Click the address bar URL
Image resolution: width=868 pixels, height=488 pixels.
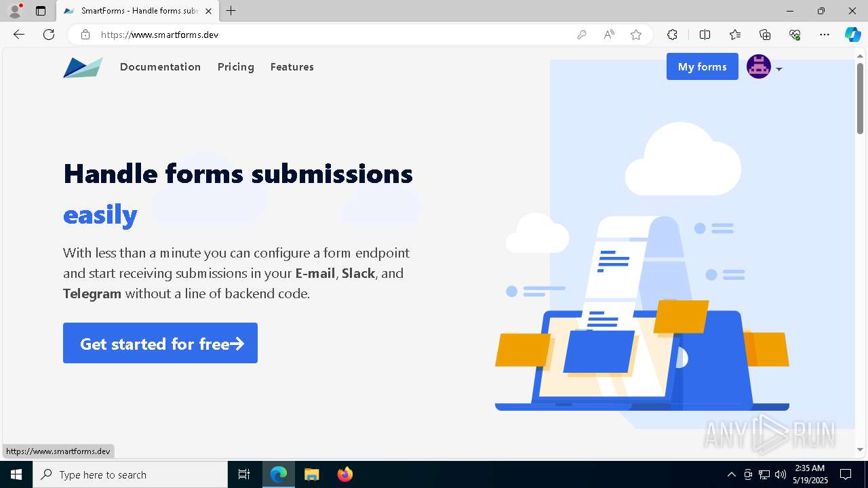[159, 35]
